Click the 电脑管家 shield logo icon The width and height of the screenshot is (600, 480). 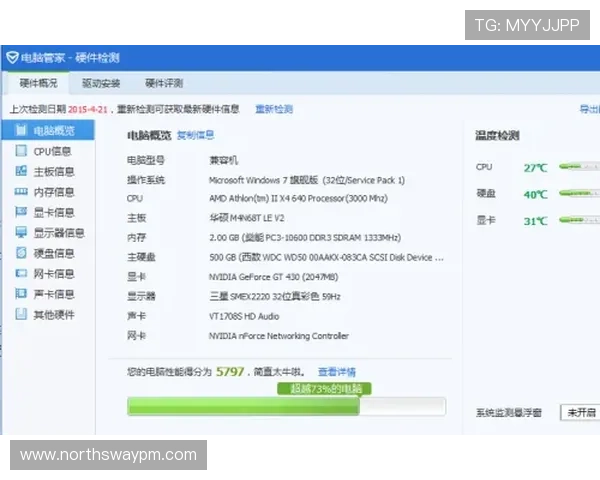(12, 57)
